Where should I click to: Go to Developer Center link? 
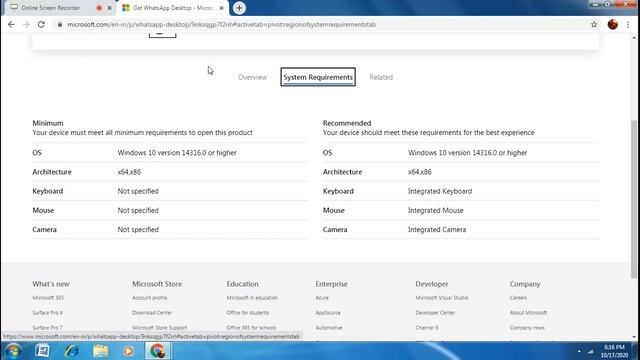click(435, 313)
